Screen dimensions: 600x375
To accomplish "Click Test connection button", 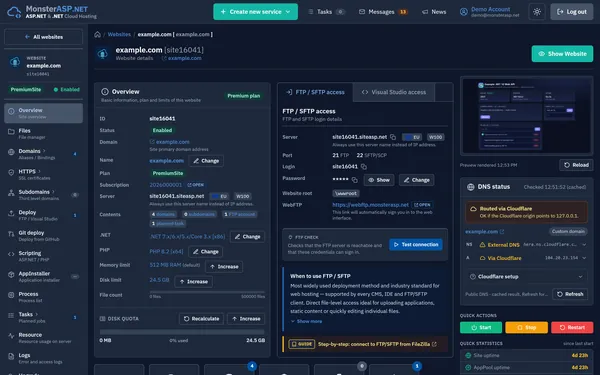I will (x=416, y=245).
